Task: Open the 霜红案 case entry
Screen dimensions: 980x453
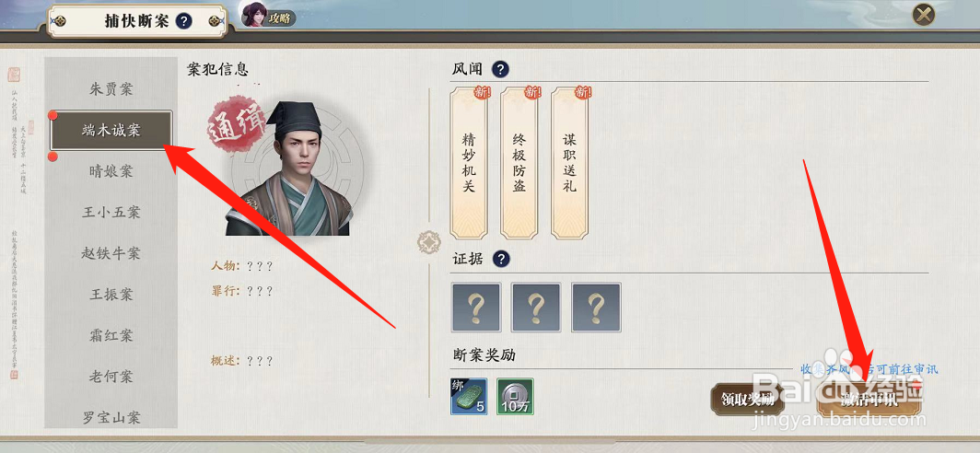Action: [x=111, y=335]
